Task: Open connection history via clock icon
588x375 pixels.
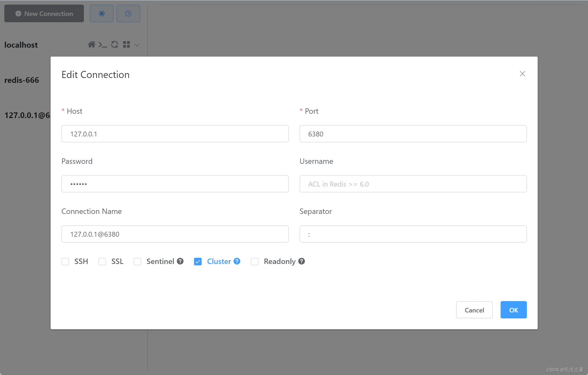Action: point(128,13)
